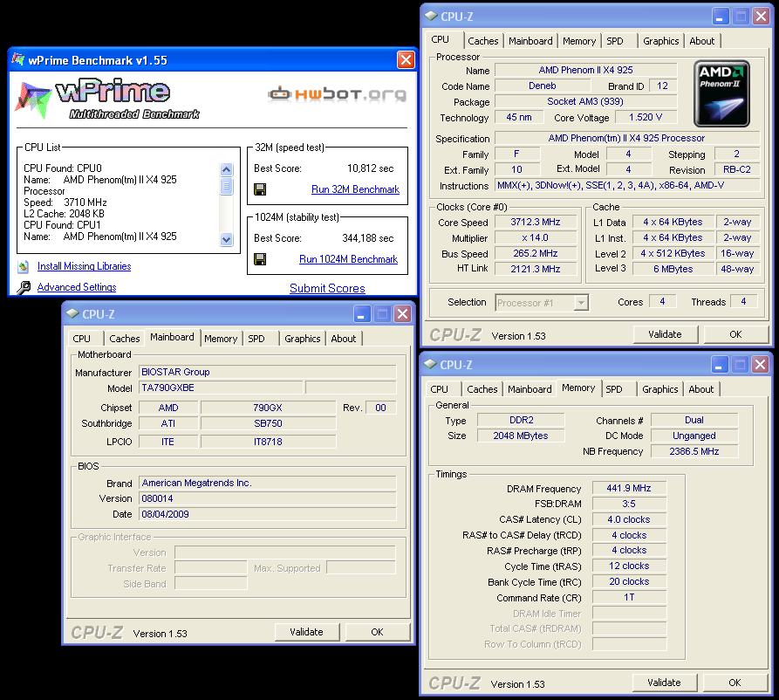The height and width of the screenshot is (700, 779).
Task: Click the CPU-Z title icon in the Mainboard window
Action: [x=73, y=313]
